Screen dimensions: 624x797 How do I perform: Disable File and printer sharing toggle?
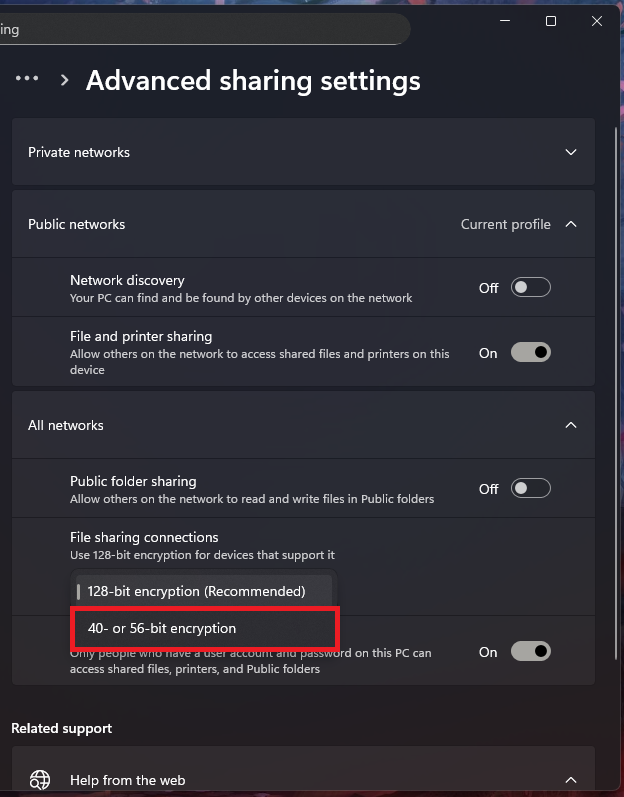530,353
